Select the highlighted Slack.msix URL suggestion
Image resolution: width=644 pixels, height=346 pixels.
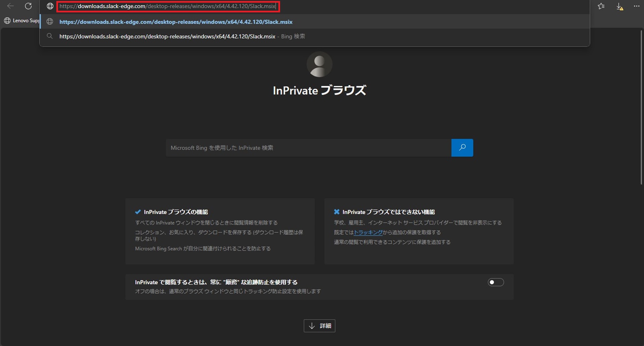tap(315, 21)
